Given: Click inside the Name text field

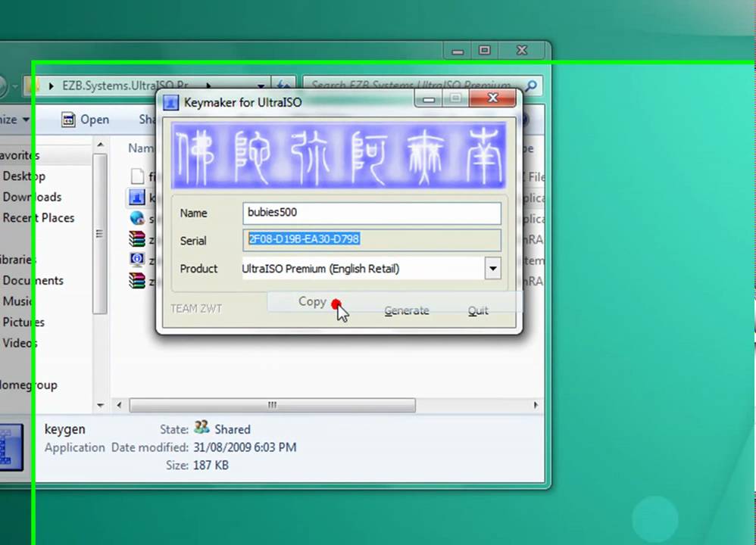Looking at the screenshot, I should 372,213.
